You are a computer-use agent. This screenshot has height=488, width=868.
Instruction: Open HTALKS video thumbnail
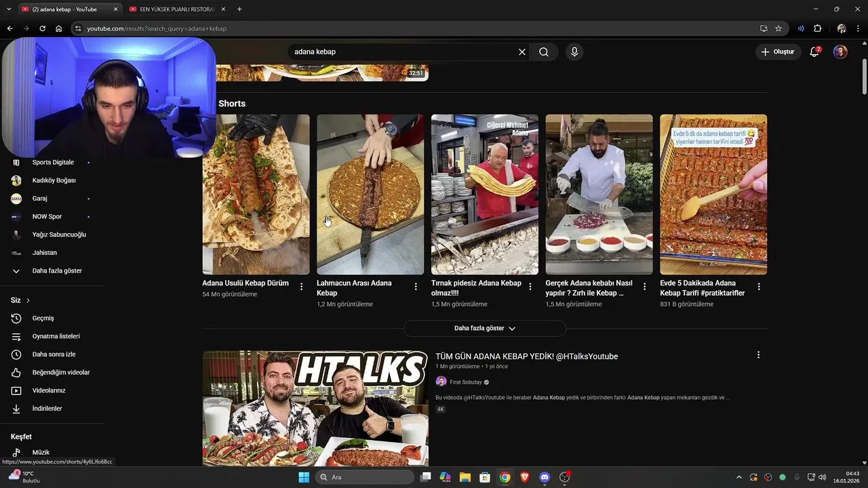(315, 409)
